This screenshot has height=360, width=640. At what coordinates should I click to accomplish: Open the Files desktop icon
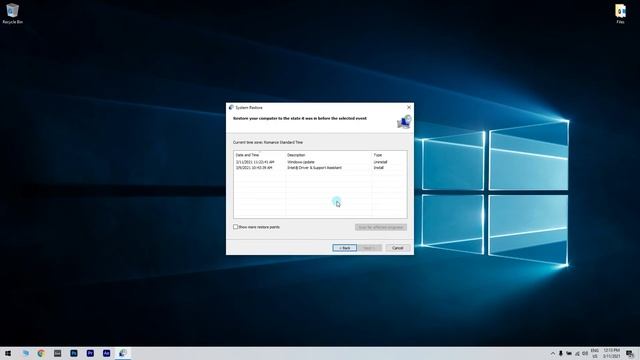620,13
